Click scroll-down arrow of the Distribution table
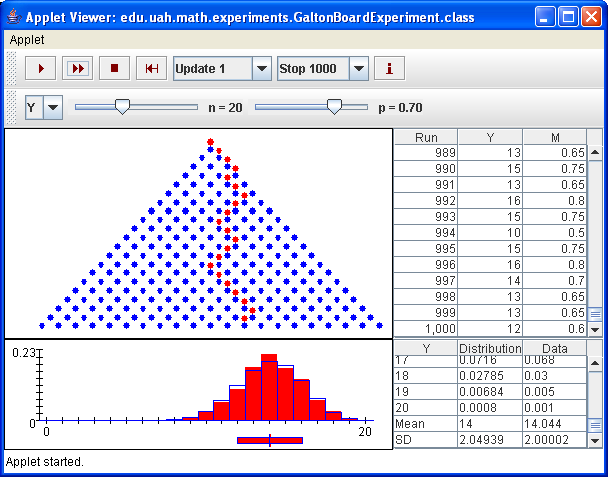Viewport: 608px width, 477px height. [x=595, y=441]
